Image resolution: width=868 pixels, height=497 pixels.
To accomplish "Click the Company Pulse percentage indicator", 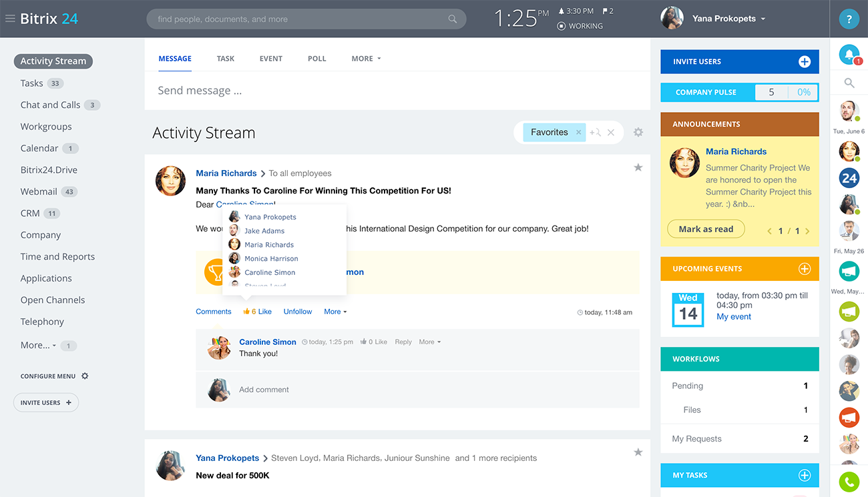I will tap(804, 93).
